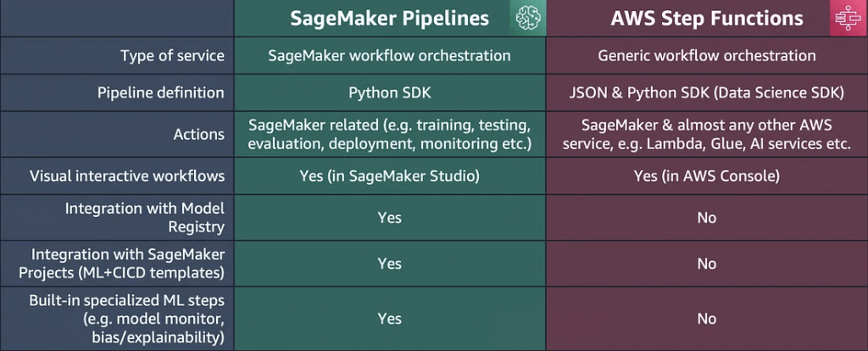The height and width of the screenshot is (351, 868).
Task: Click the Built-in specialized ML steps label
Action: (x=127, y=318)
